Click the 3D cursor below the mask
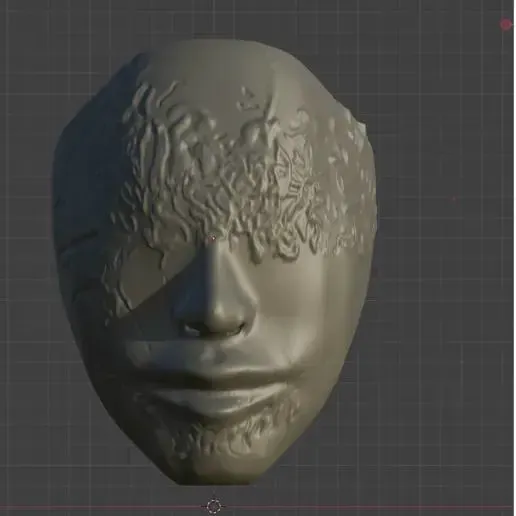 click(x=213, y=506)
